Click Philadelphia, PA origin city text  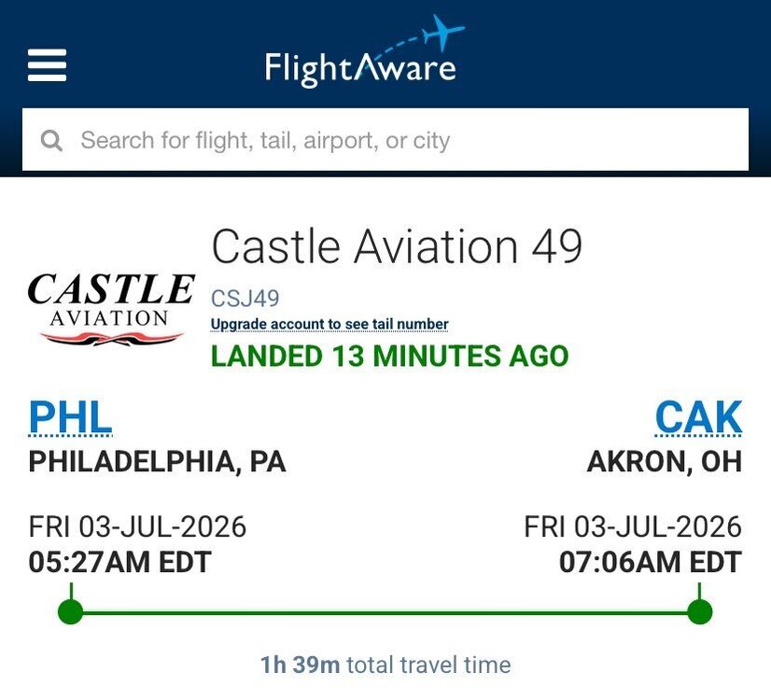tap(158, 462)
